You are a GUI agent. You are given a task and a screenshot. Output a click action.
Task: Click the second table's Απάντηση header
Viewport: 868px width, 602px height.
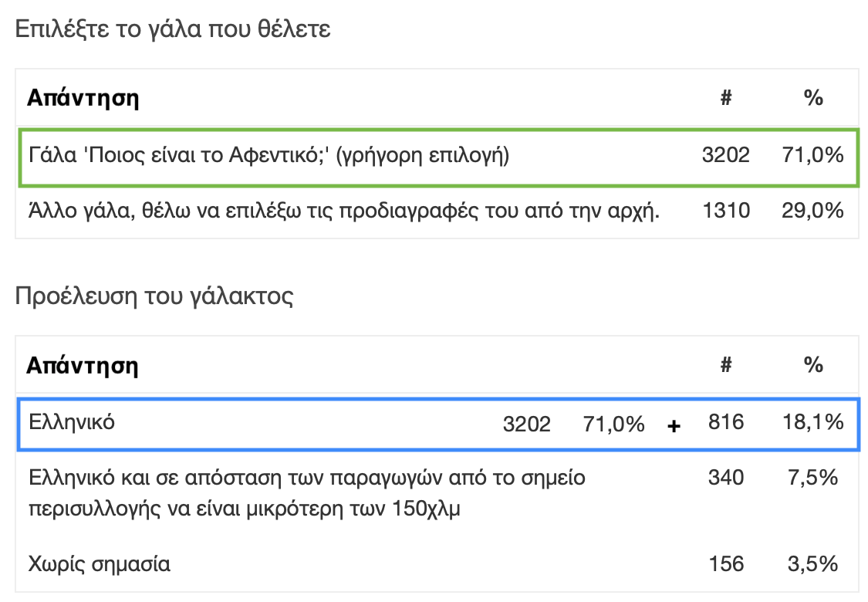point(83,366)
